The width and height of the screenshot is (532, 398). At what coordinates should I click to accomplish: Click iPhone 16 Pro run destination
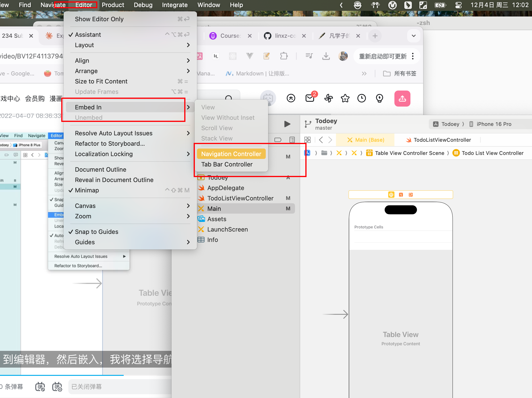point(490,124)
